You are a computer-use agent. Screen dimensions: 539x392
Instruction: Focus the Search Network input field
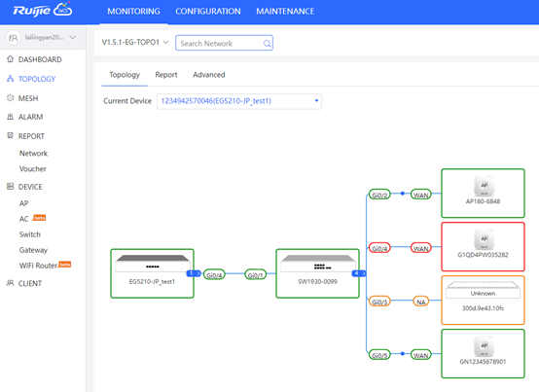pyautogui.click(x=224, y=43)
